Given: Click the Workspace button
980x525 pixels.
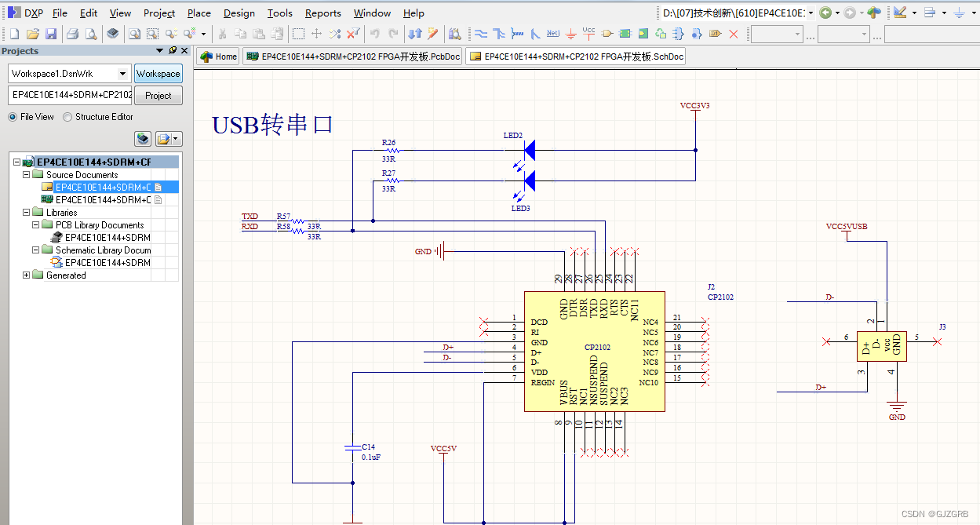Looking at the screenshot, I should click(x=158, y=73).
